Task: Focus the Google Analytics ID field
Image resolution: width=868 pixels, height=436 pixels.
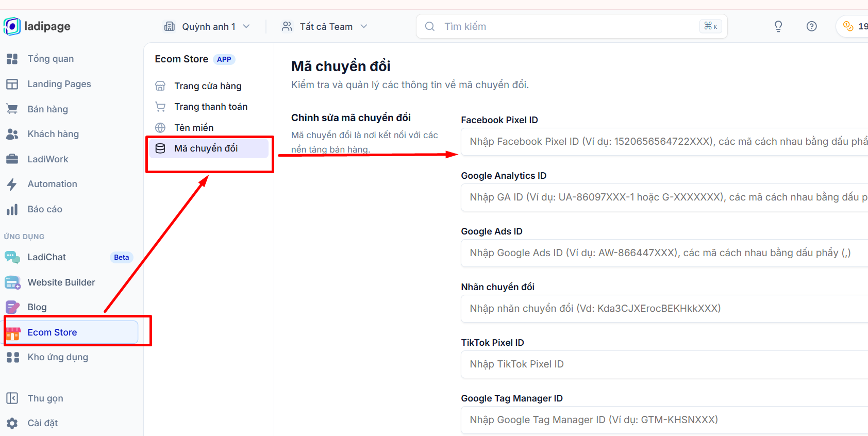Action: click(x=664, y=197)
